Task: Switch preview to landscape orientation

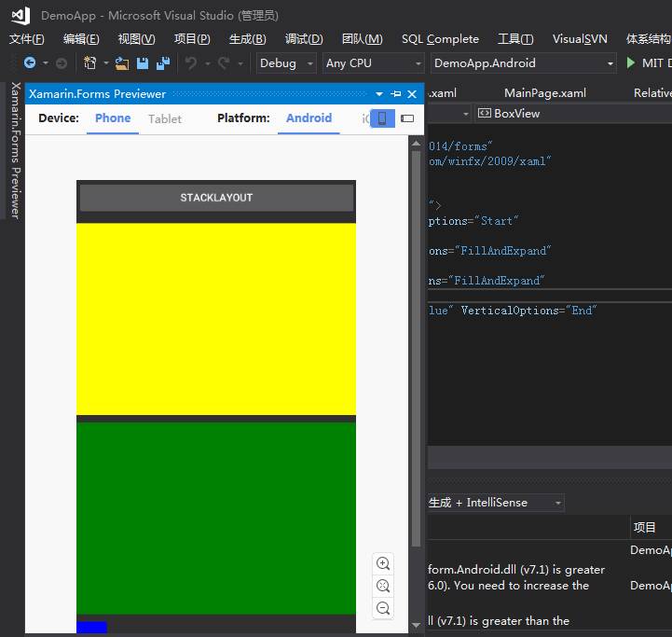Action: [407, 118]
